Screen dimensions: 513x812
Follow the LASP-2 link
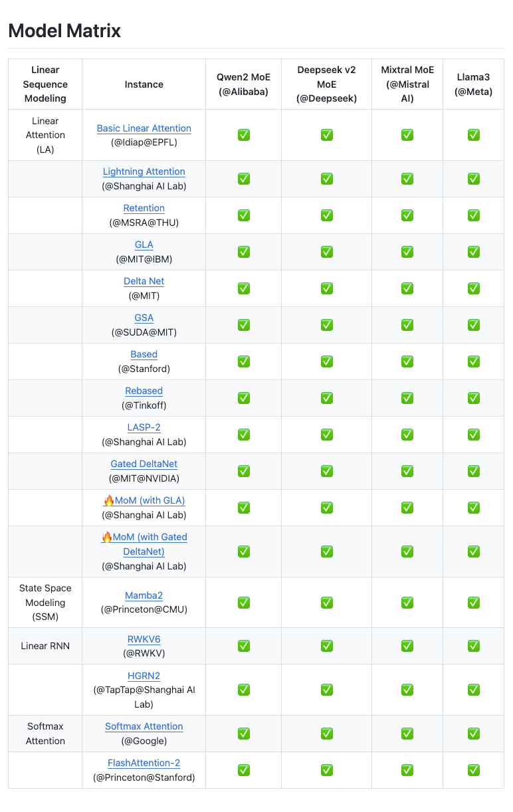pos(144,427)
